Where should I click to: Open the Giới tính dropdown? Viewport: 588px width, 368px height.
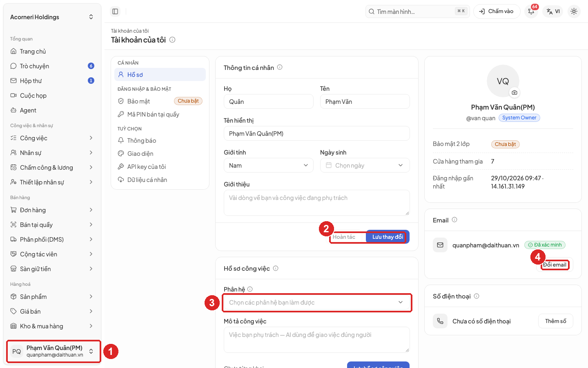[269, 165]
